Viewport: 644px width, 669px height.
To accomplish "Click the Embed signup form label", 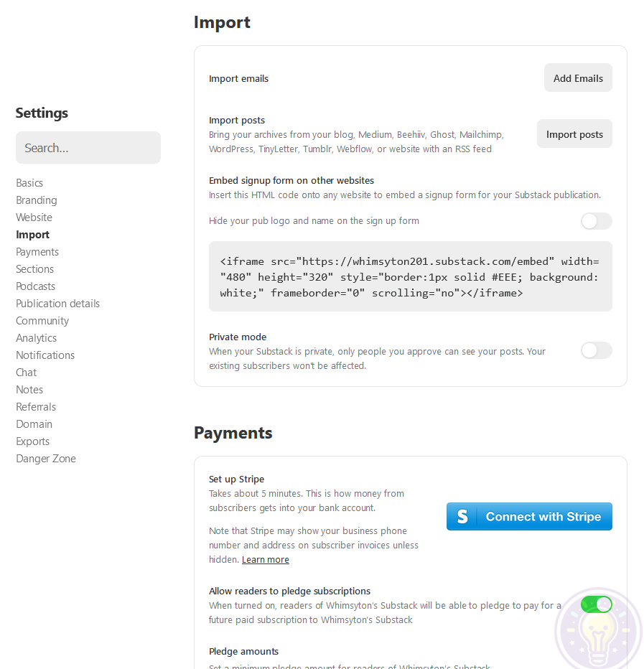I will (x=291, y=180).
